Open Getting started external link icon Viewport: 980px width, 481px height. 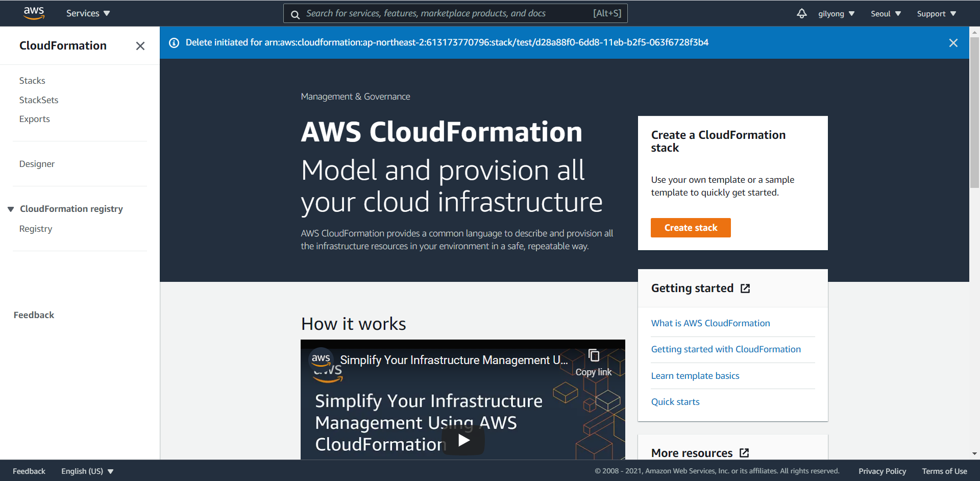(745, 288)
